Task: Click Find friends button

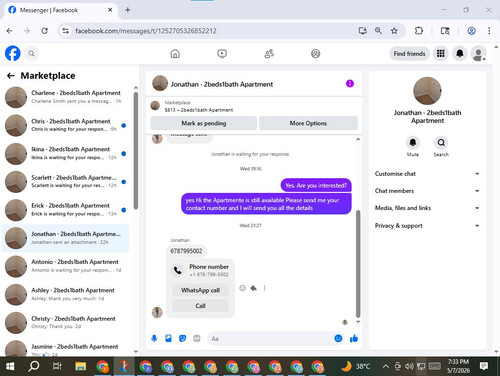Action: coord(409,54)
